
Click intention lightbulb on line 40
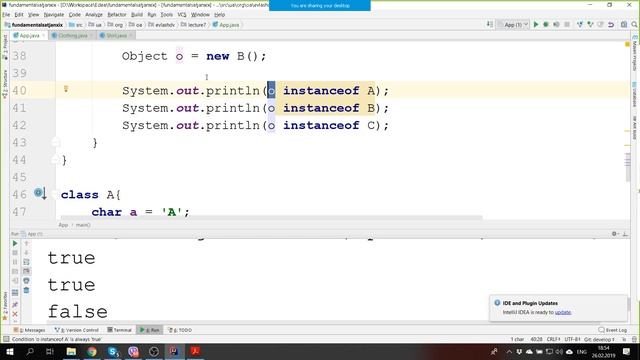point(66,89)
